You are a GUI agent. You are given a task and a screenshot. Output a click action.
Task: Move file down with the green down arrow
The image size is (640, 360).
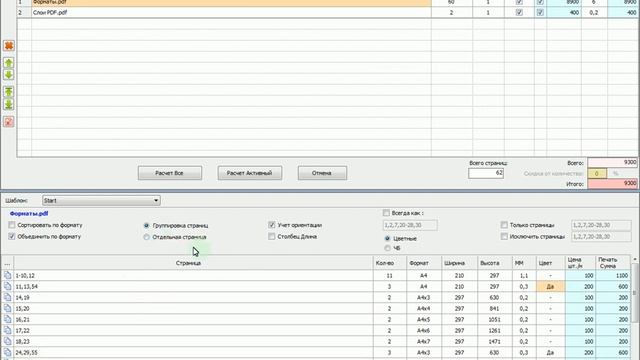pyautogui.click(x=9, y=75)
